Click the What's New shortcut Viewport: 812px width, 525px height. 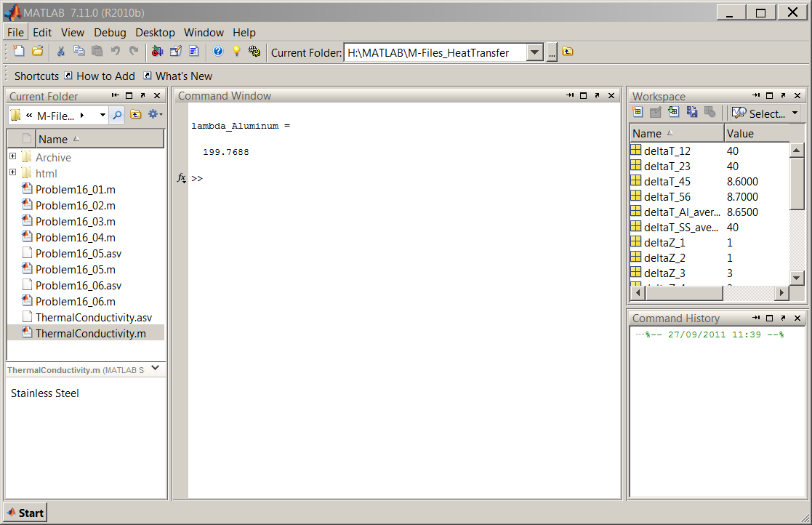tap(177, 76)
